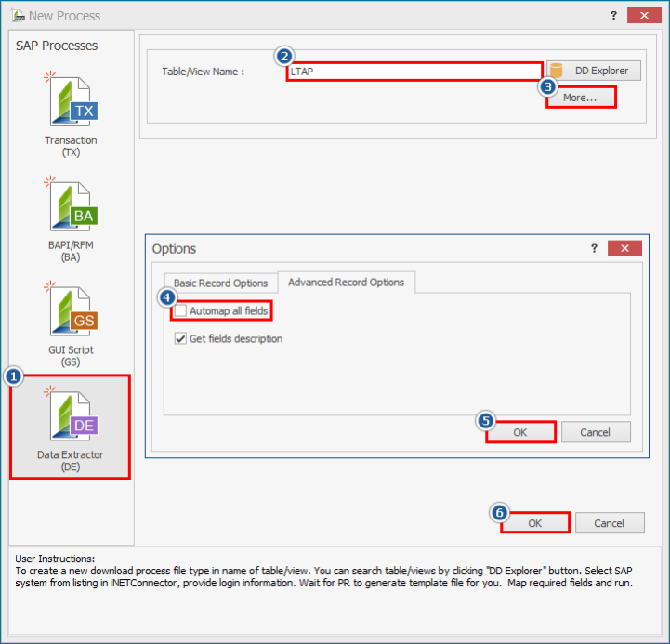Screen dimensions: 670x644
Task: Click the New Process title bar icon
Action: 18,16
